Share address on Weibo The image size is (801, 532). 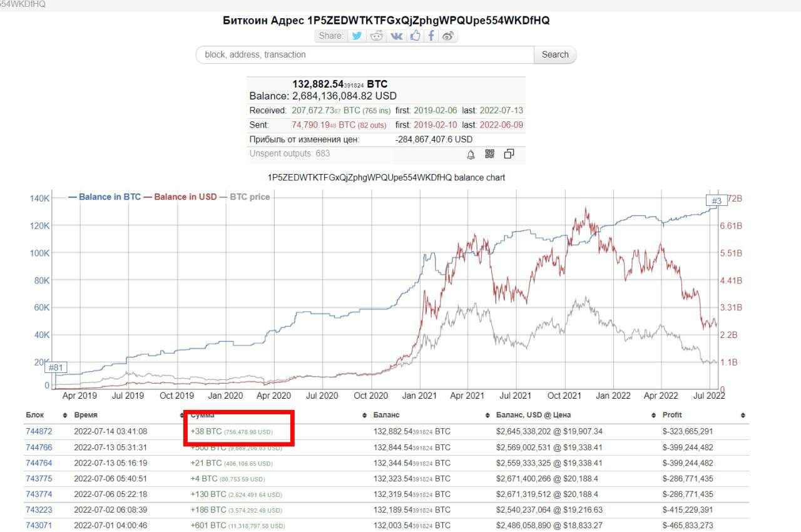(447, 36)
